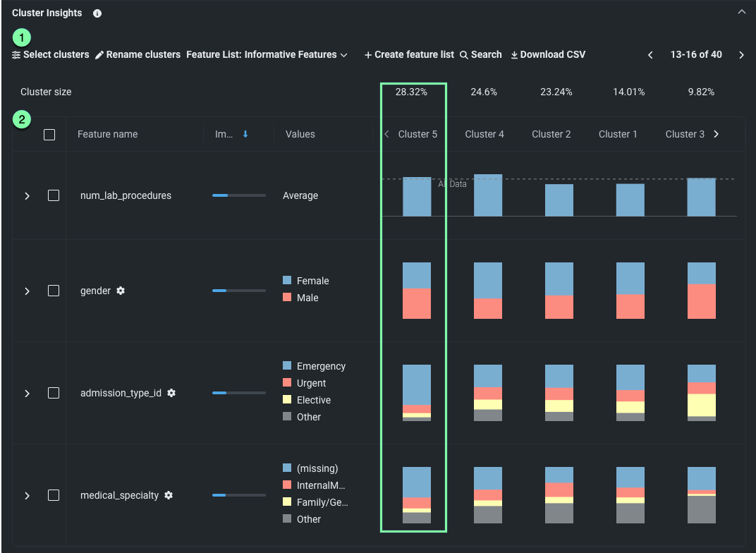
Task: Click Emergency blue color swatch in legend
Action: coord(287,366)
